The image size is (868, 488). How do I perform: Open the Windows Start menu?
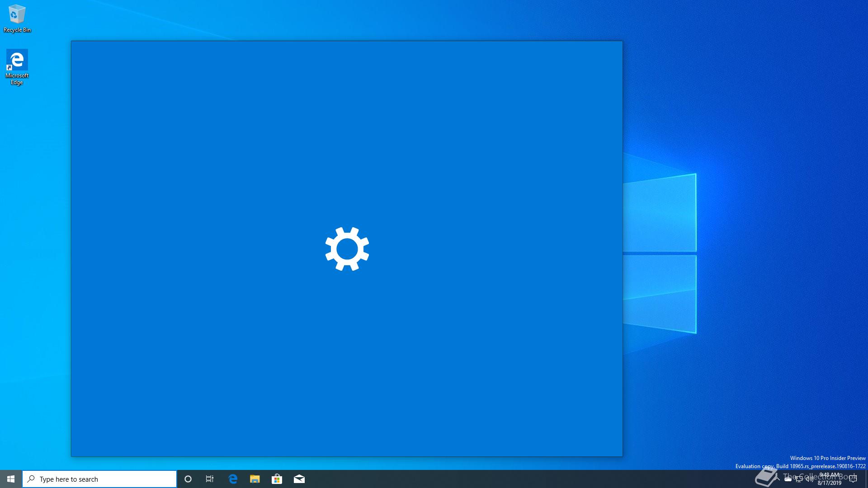(x=11, y=479)
